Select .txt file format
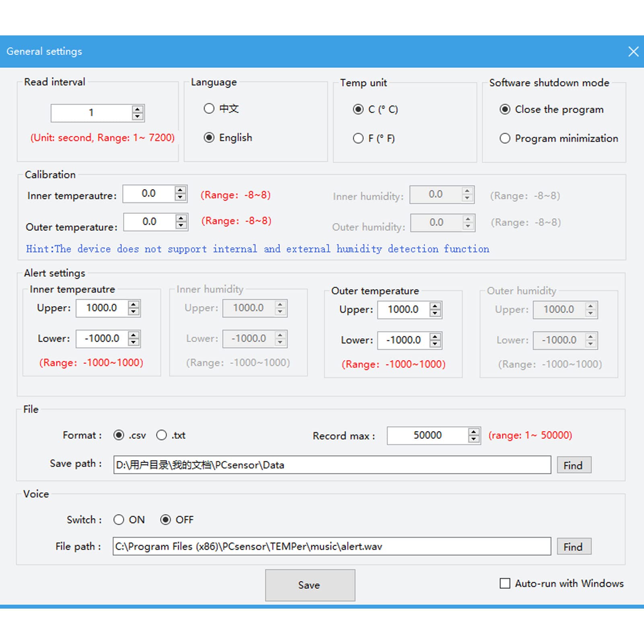This screenshot has width=644, height=644. pyautogui.click(x=162, y=435)
